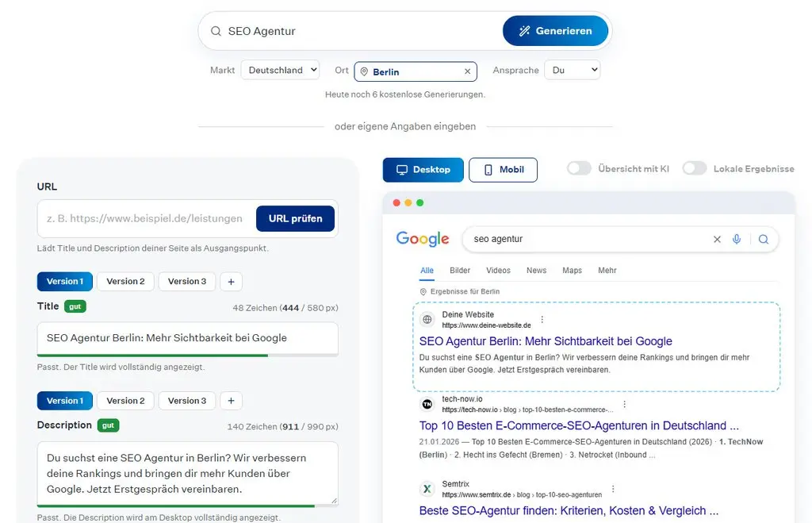Enable the Übersicht mit KI toggle

pos(578,168)
